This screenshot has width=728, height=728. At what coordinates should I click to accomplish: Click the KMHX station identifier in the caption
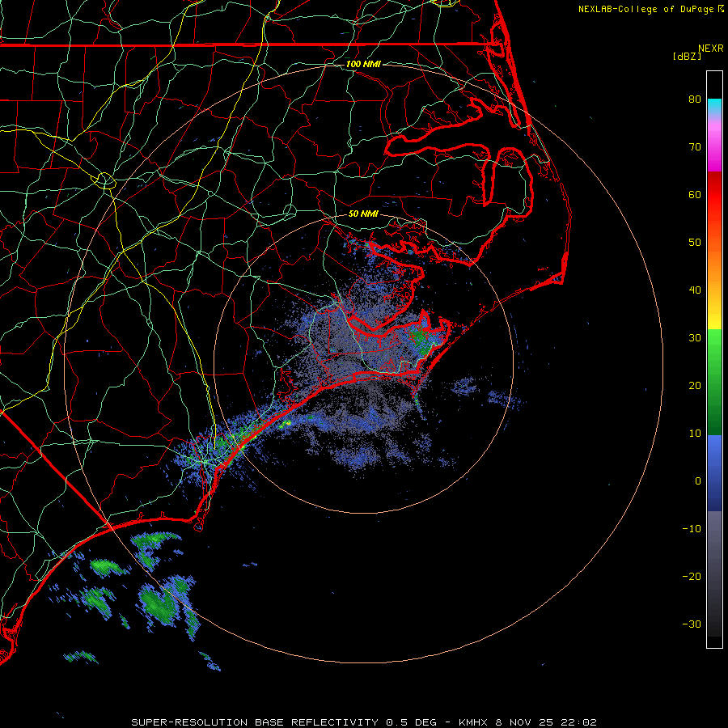[472, 722]
